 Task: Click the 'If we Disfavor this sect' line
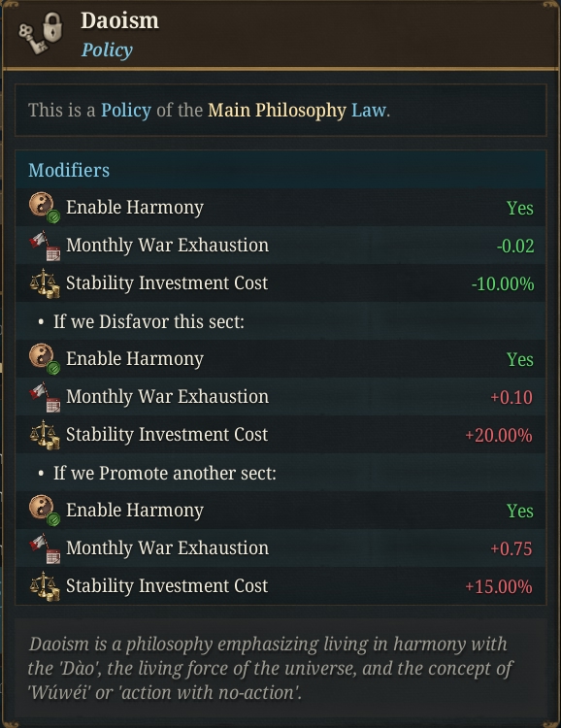point(148,321)
